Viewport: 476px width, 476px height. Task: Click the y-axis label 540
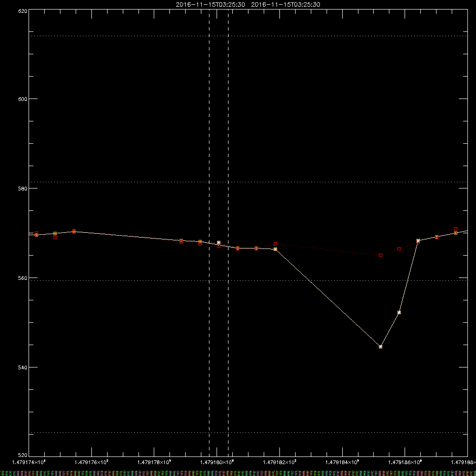point(23,367)
